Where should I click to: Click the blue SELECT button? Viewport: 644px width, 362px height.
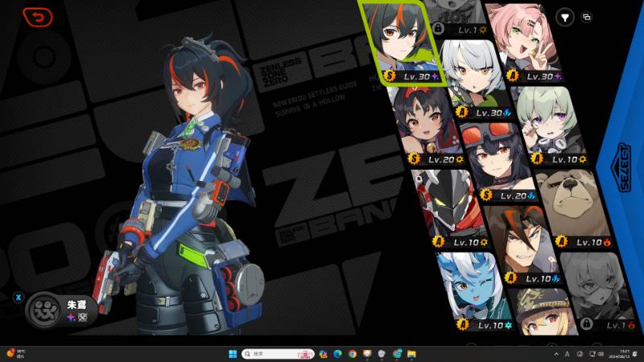point(622,167)
